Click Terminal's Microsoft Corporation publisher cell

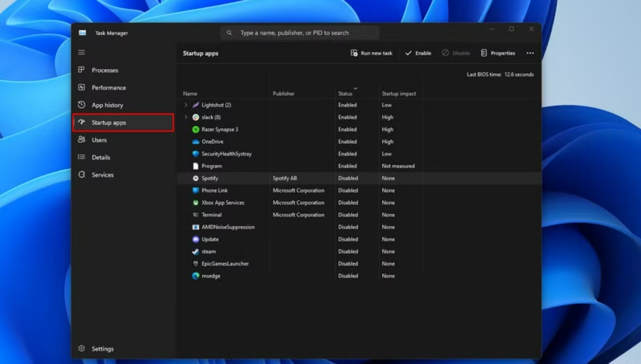pyautogui.click(x=299, y=215)
